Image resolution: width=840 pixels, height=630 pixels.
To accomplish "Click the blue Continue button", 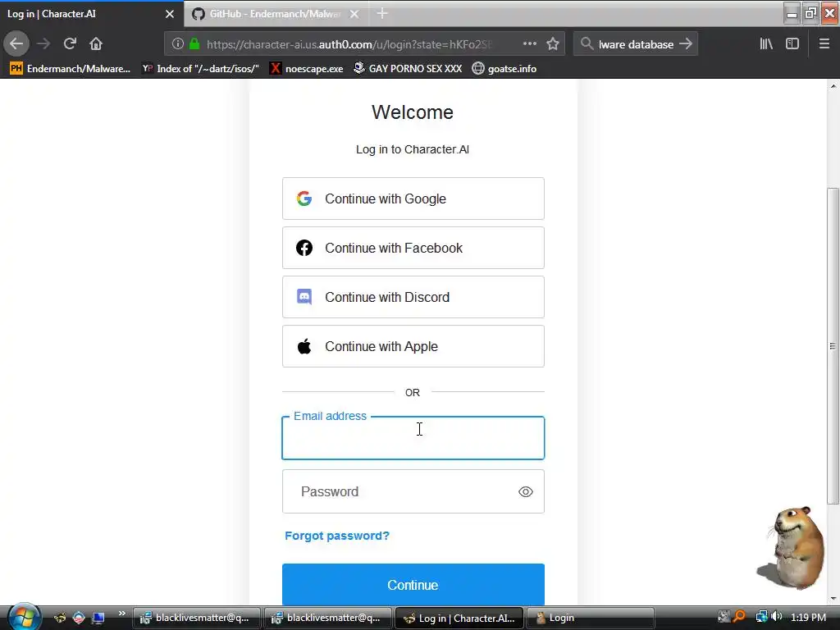I will click(413, 584).
